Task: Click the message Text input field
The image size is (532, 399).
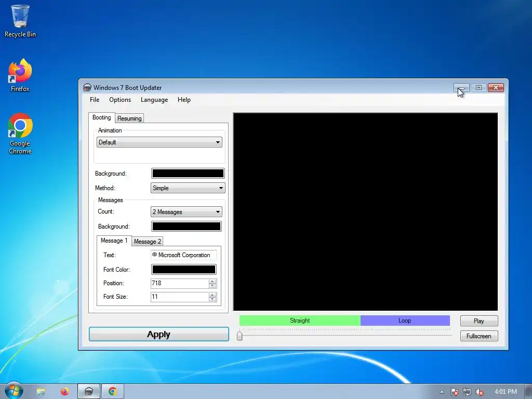Action: pyautogui.click(x=183, y=255)
